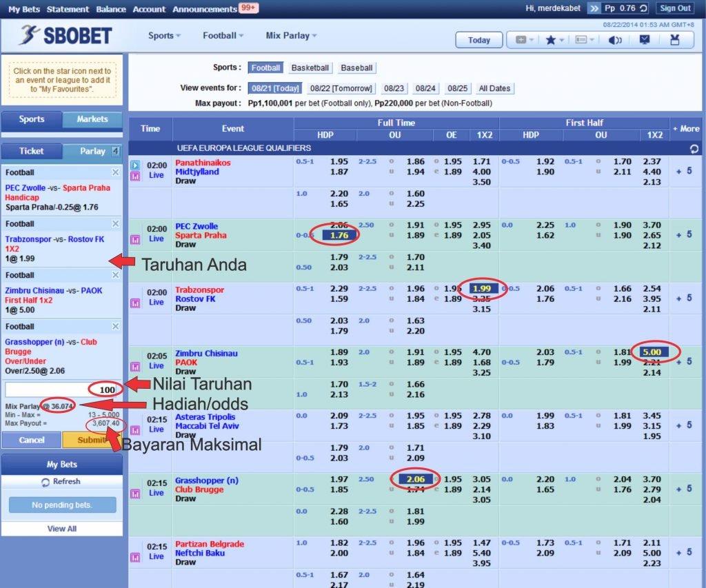This screenshot has height=588, width=706.
Task: Open the Sports dropdown in the main navigation
Action: [164, 36]
